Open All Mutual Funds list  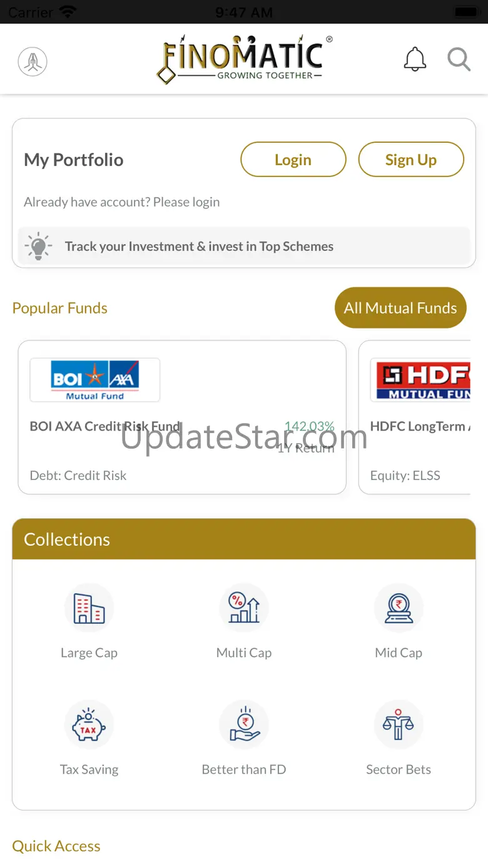tap(400, 308)
